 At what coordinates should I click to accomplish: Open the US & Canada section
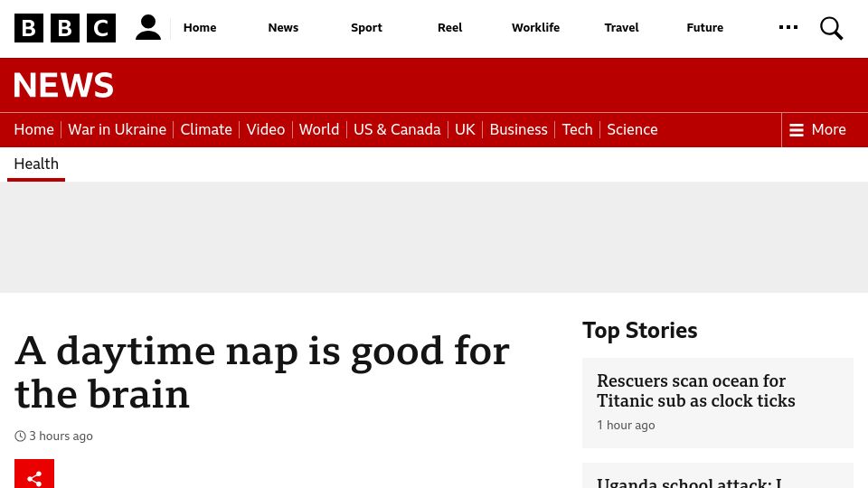(x=397, y=129)
